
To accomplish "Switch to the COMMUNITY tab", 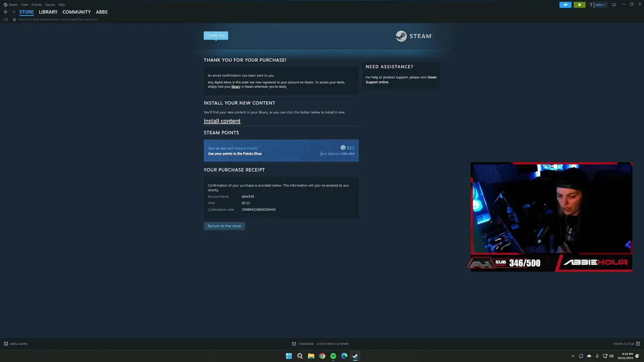I will 76,12.
